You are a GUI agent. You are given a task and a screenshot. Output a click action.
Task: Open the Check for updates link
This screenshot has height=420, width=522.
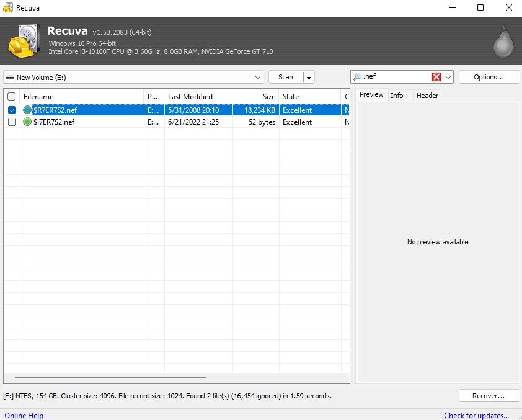point(476,416)
